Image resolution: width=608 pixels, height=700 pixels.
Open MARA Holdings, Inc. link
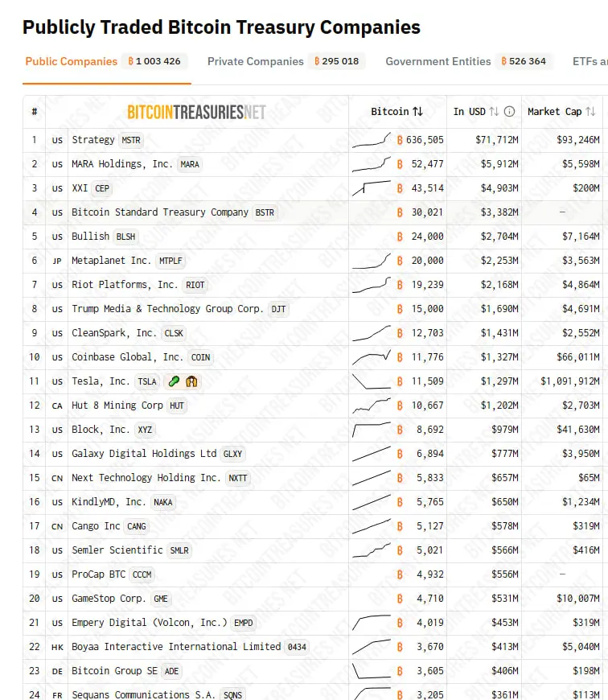click(122, 164)
